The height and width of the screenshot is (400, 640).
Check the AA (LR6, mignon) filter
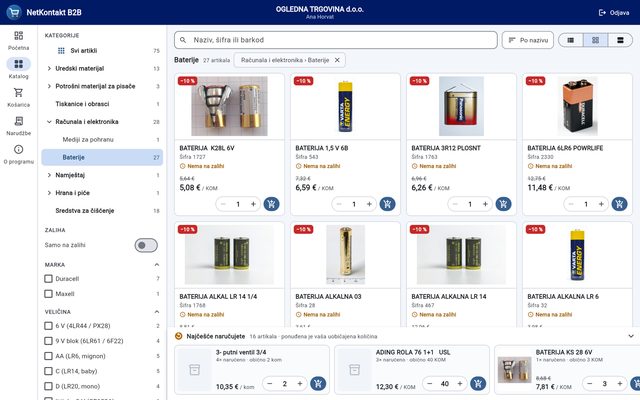(x=48, y=356)
